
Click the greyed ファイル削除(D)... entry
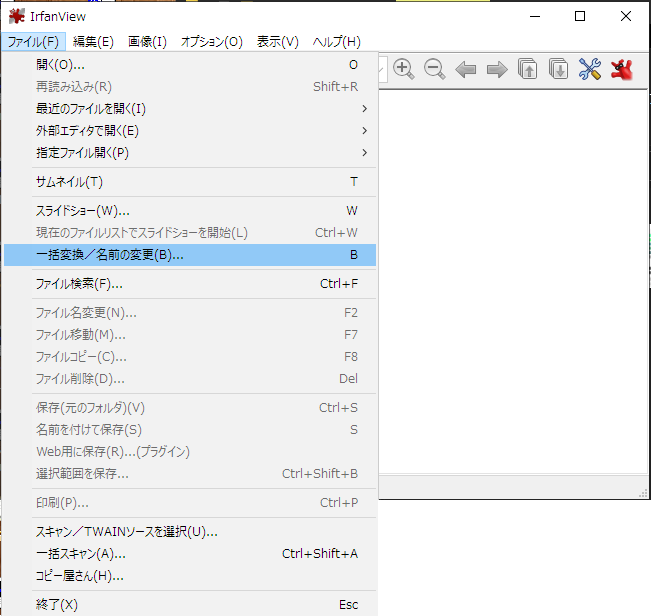[190, 379]
